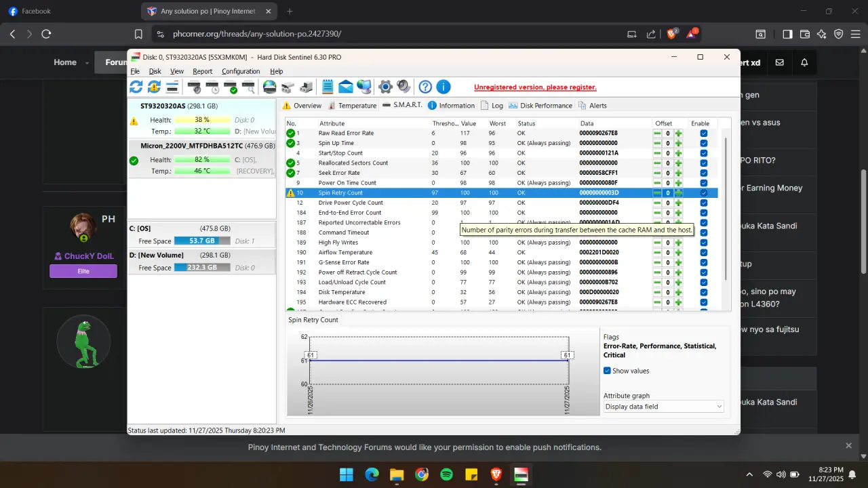
Task: Click the Refresh disk information toolbar icon
Action: (136, 87)
